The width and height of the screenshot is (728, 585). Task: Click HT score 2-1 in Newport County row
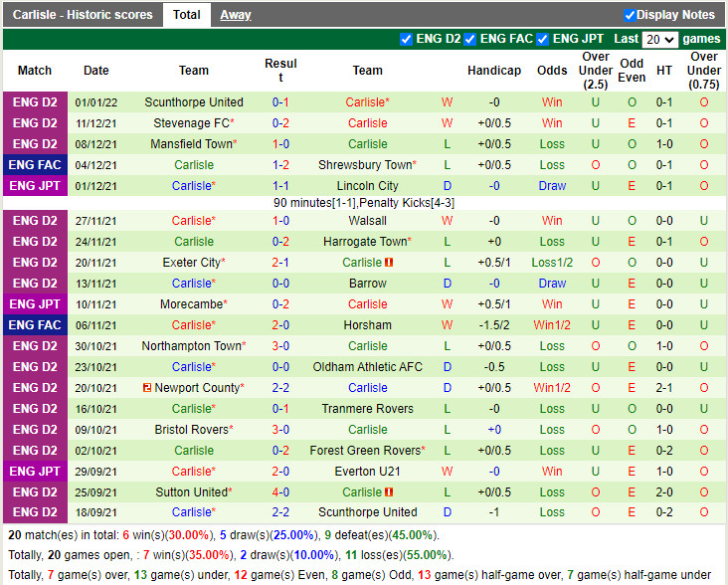coord(664,388)
